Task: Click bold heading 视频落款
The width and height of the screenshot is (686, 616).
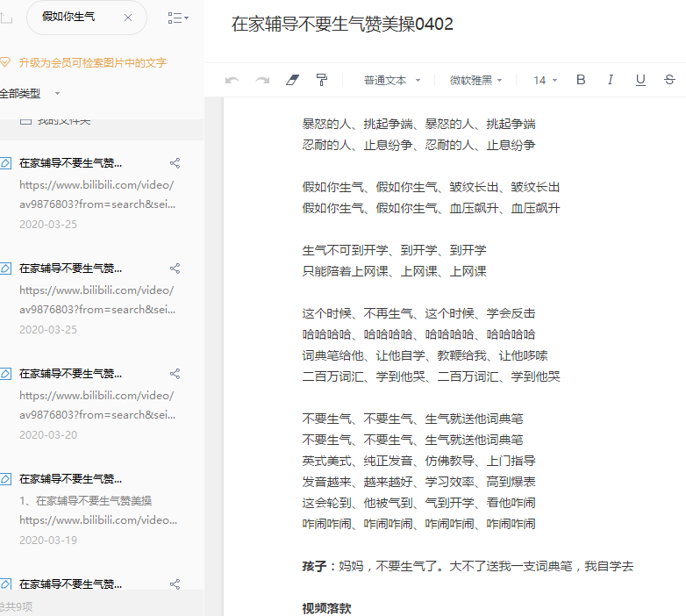Action: (326, 609)
